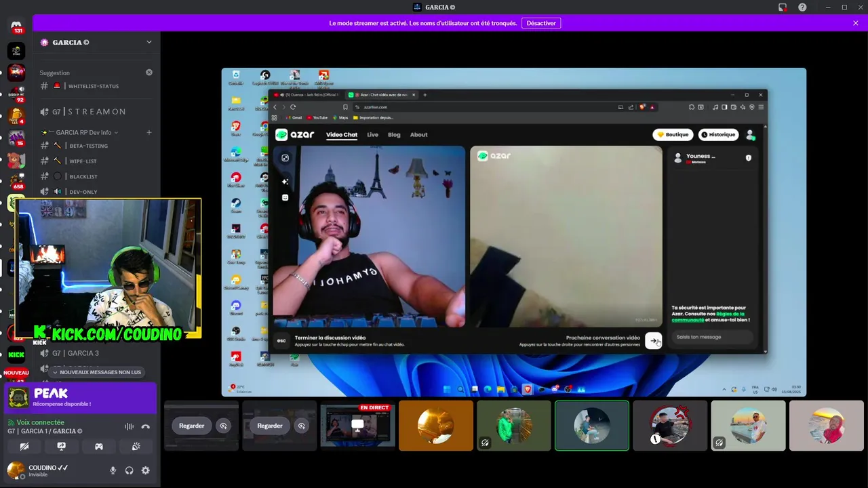Screen dimensions: 868x488
Task: Focus Azar Saisis ton message field
Action: point(711,337)
